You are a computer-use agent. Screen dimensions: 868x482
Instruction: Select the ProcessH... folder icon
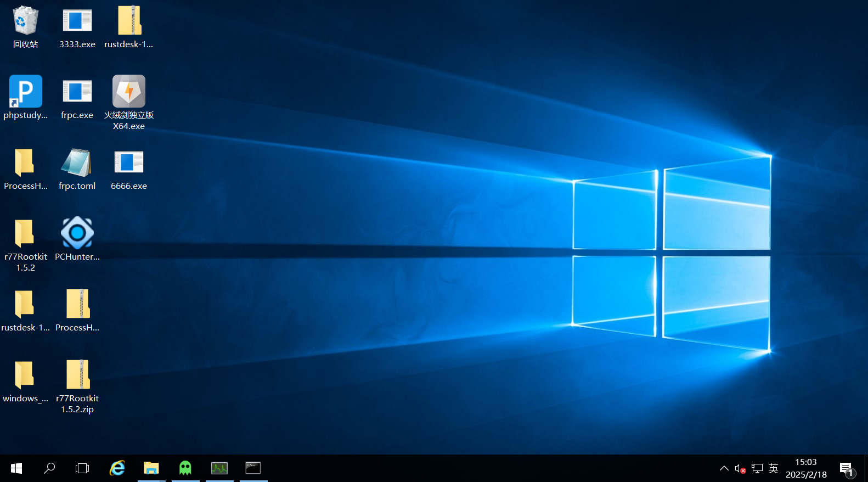[x=25, y=169]
